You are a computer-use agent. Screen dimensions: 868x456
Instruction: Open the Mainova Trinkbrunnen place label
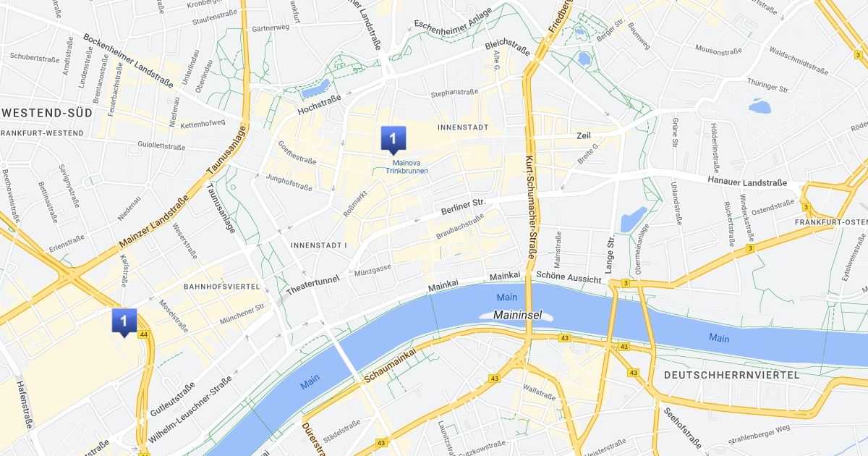coord(401,166)
